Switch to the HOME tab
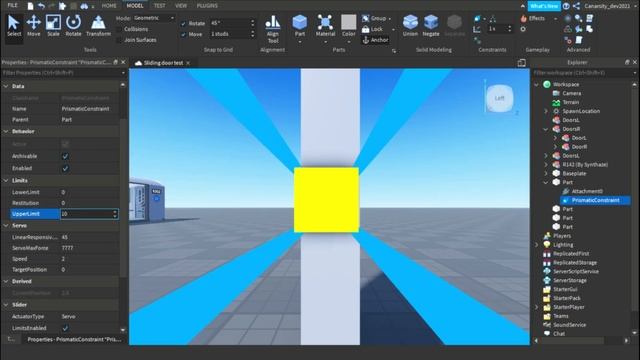The width and height of the screenshot is (640, 360). pos(109,6)
